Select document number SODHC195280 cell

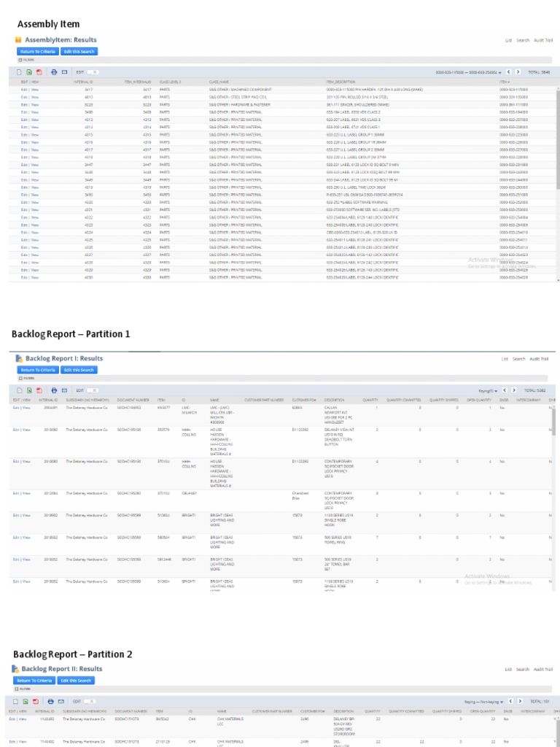click(129, 494)
